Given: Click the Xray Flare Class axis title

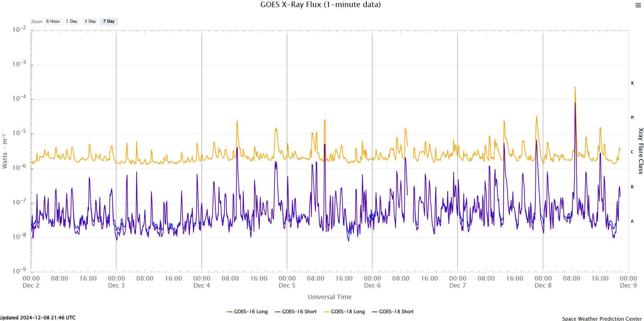Looking at the screenshot, I should [x=640, y=151].
